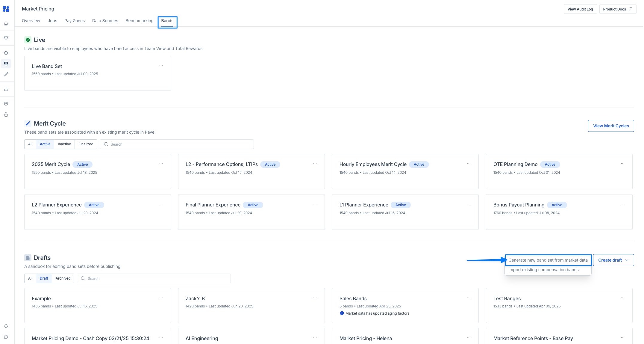Open the Create draft dropdown
The height and width of the screenshot is (344, 644).
click(x=613, y=260)
